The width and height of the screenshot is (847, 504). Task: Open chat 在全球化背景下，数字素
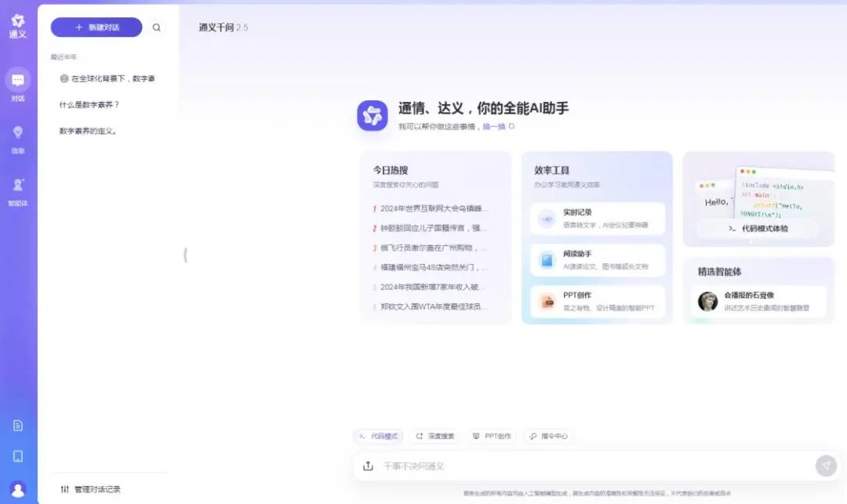(108, 79)
